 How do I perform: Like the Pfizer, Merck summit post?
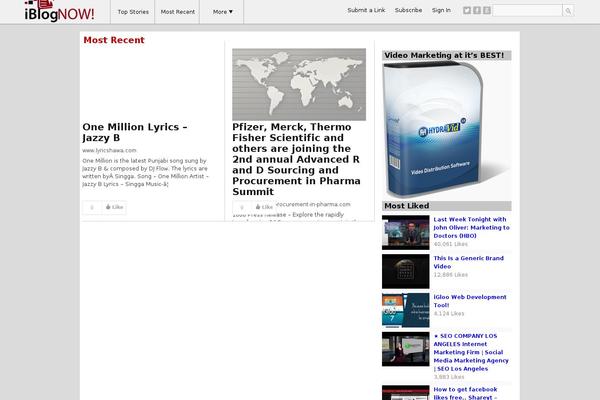tap(264, 207)
